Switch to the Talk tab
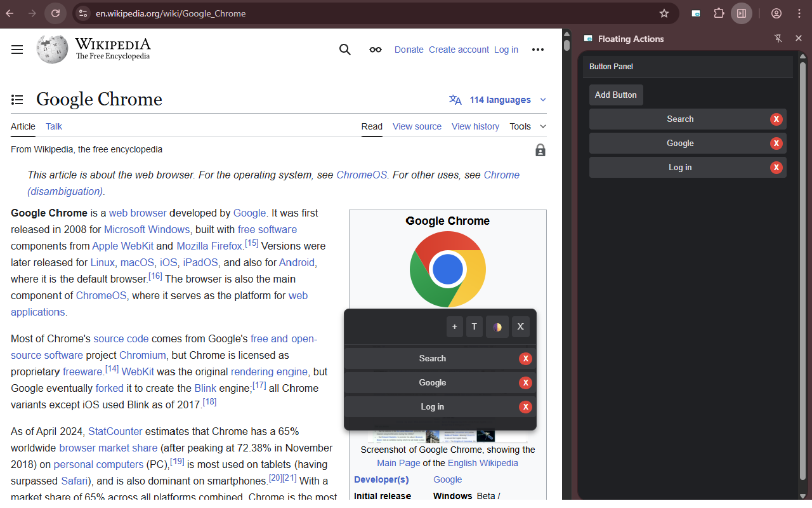Viewport: 812px width, 508px height. pos(54,126)
